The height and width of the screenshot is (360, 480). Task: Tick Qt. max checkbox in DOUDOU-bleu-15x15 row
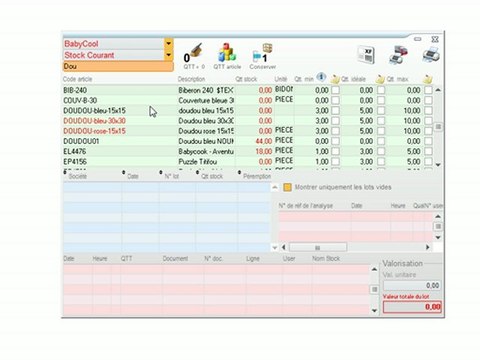point(428,111)
